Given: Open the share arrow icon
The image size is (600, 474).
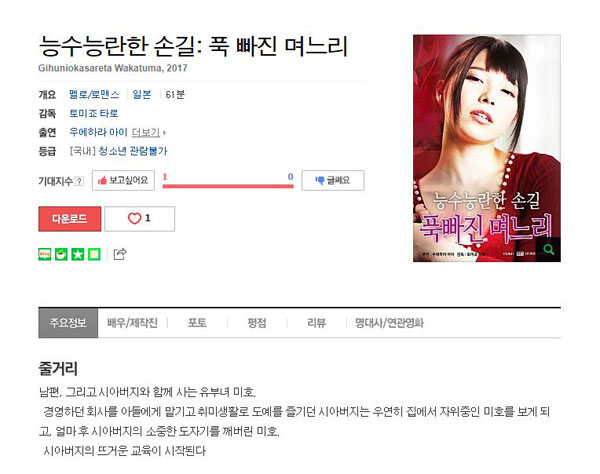Looking at the screenshot, I should point(120,254).
